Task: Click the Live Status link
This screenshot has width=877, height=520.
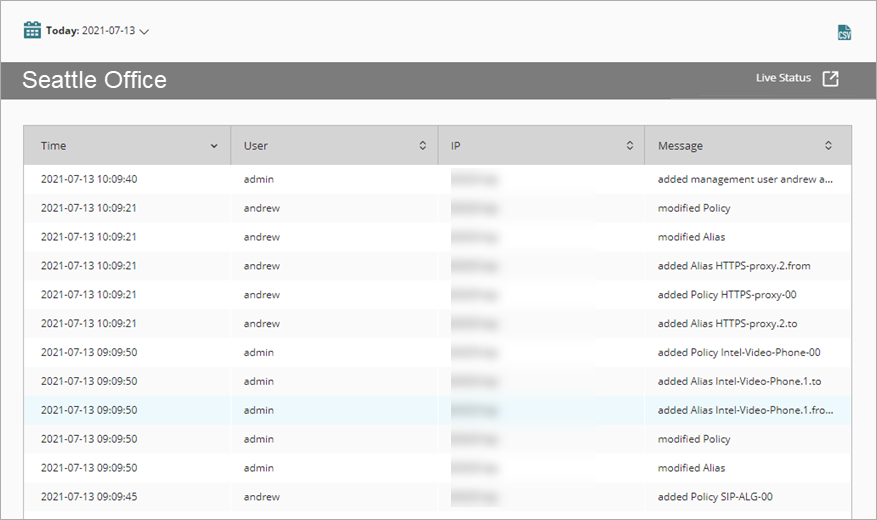Action: 783,78
